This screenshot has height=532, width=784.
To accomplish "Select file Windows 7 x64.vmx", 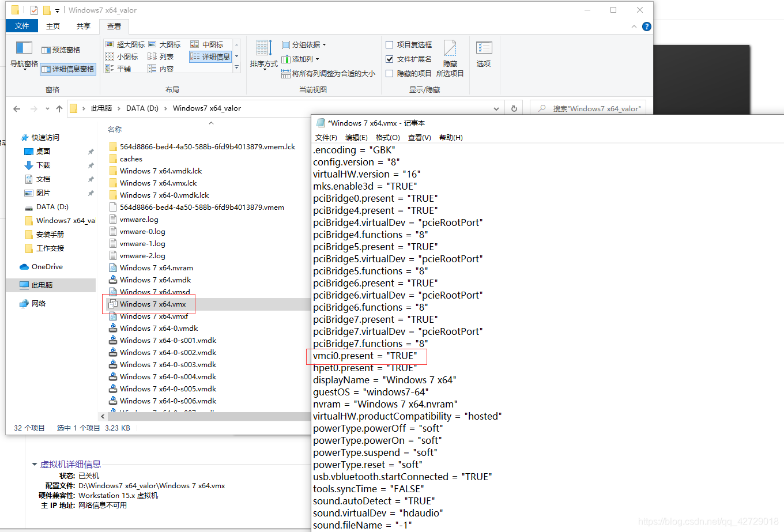I will (x=153, y=304).
